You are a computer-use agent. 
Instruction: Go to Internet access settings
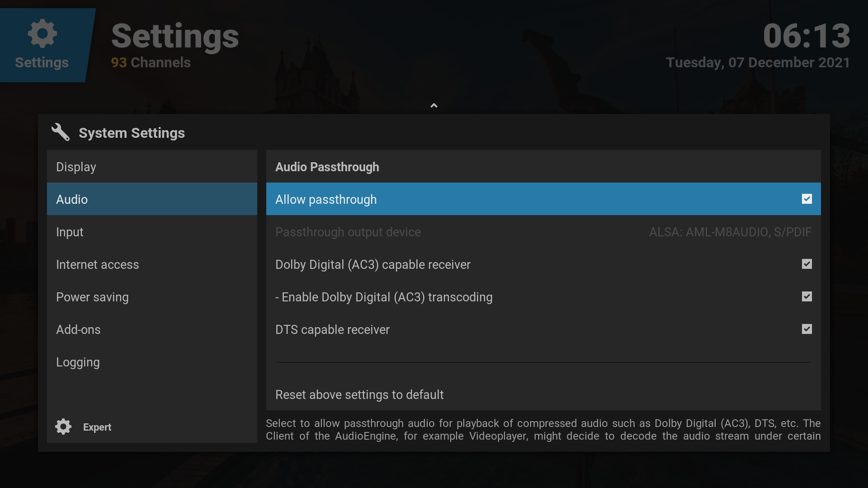tap(152, 265)
